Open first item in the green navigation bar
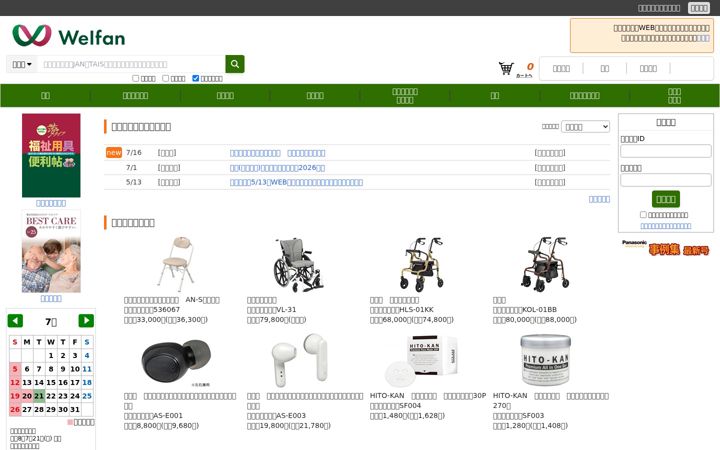720x450 pixels. [45, 96]
